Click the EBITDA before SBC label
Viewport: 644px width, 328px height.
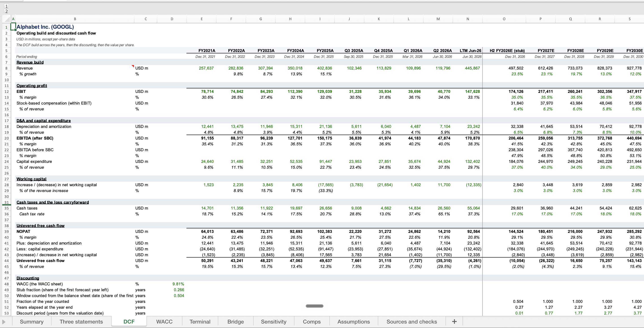click(x=35, y=150)
